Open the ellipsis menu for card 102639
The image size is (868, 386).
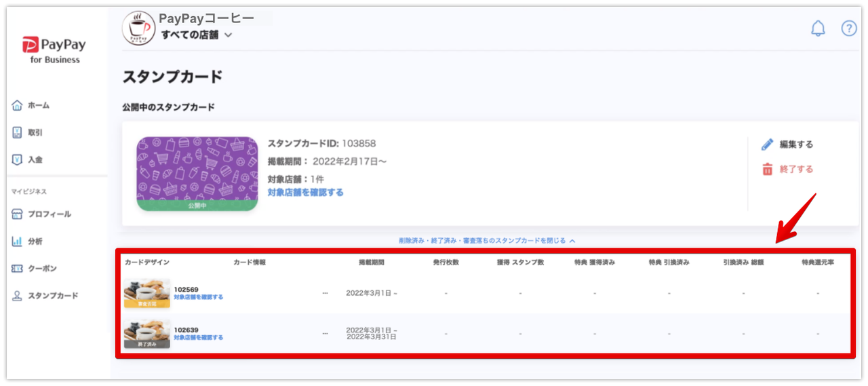[325, 334]
